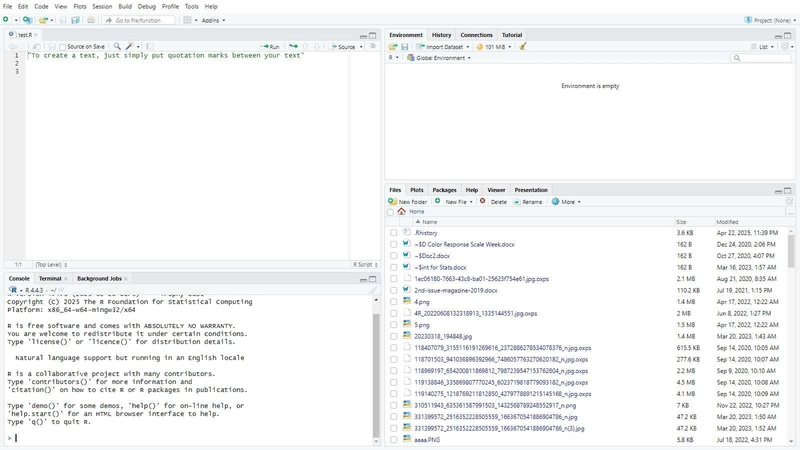Open the Source button dropdown arrow
Screen dimensions: 800x450
[x=361, y=46]
